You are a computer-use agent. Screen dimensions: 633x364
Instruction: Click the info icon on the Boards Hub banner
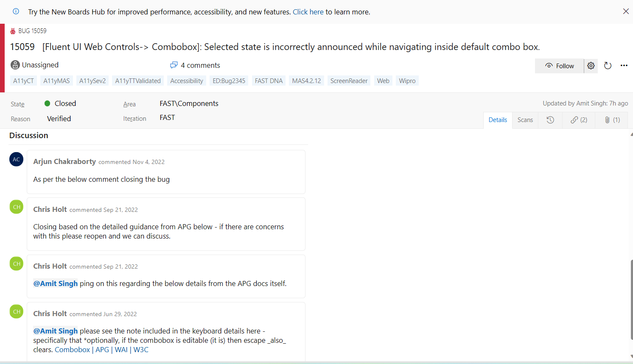click(x=16, y=11)
